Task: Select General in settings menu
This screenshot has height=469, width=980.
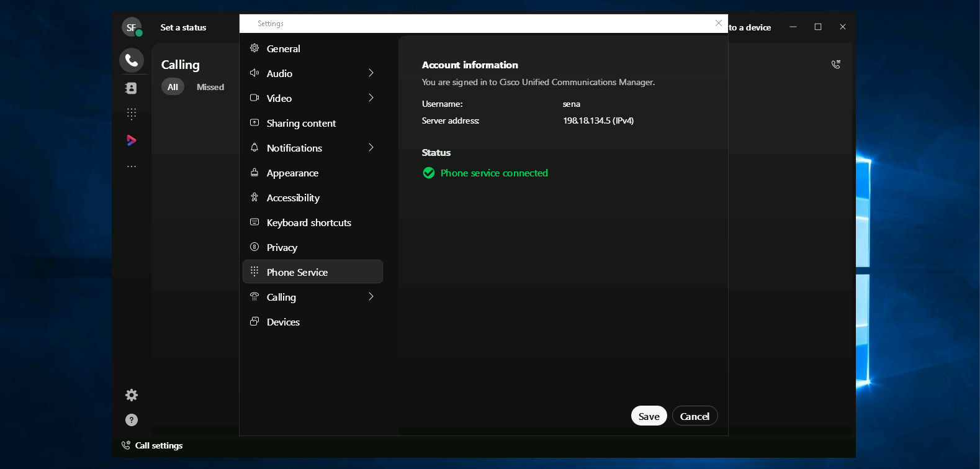Action: 284,48
